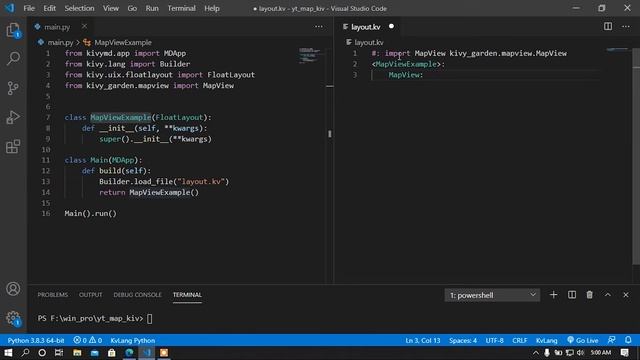
Task: Switch to the DEBUG CONSOLE tab
Action: point(138,295)
